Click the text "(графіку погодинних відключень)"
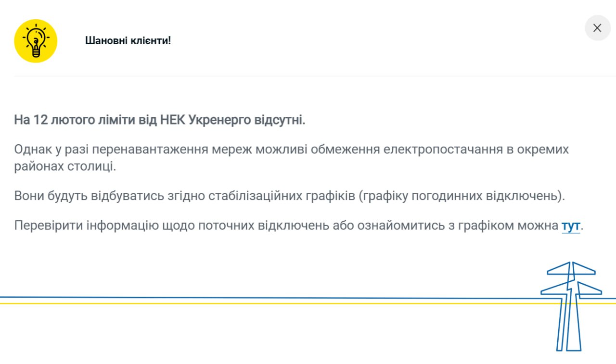Image resolution: width=616 pixels, height=364 pixels. point(462,196)
